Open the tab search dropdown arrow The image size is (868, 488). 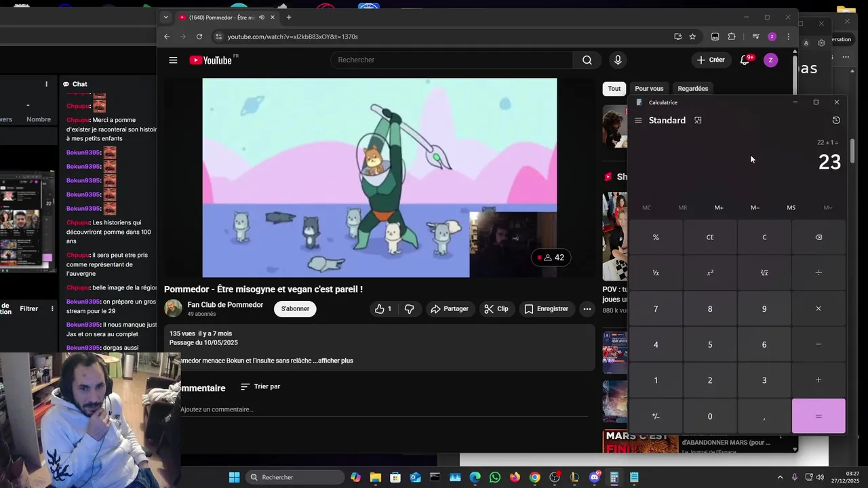coord(165,17)
